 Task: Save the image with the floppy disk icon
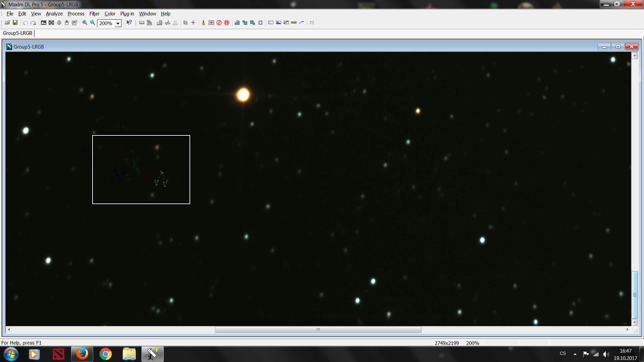click(x=15, y=22)
